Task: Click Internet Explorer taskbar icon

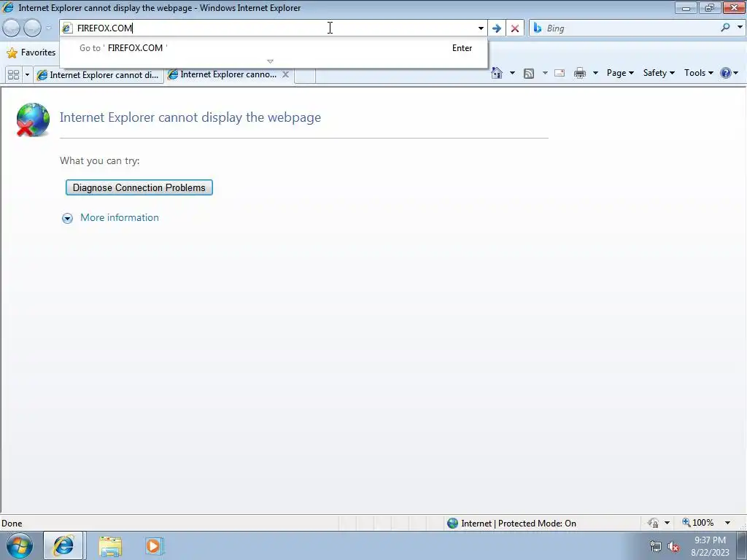Action: coord(63,545)
